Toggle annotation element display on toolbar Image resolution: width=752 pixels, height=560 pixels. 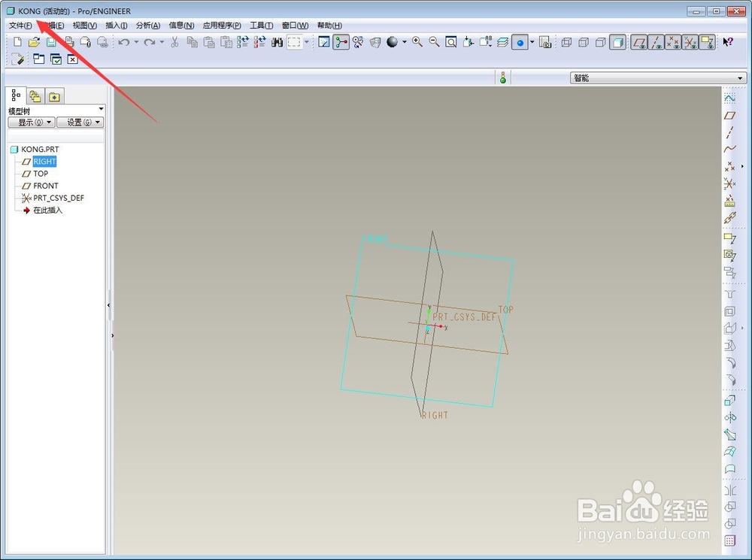point(708,42)
